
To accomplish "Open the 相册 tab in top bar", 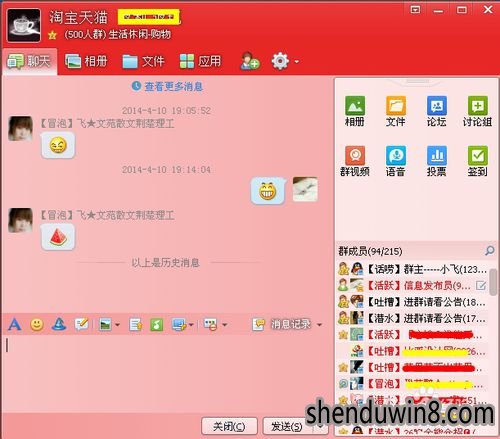I will point(86,61).
